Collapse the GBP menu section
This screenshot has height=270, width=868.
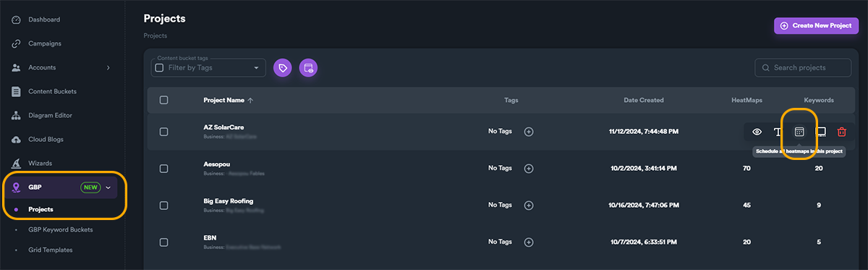pyautogui.click(x=109, y=187)
